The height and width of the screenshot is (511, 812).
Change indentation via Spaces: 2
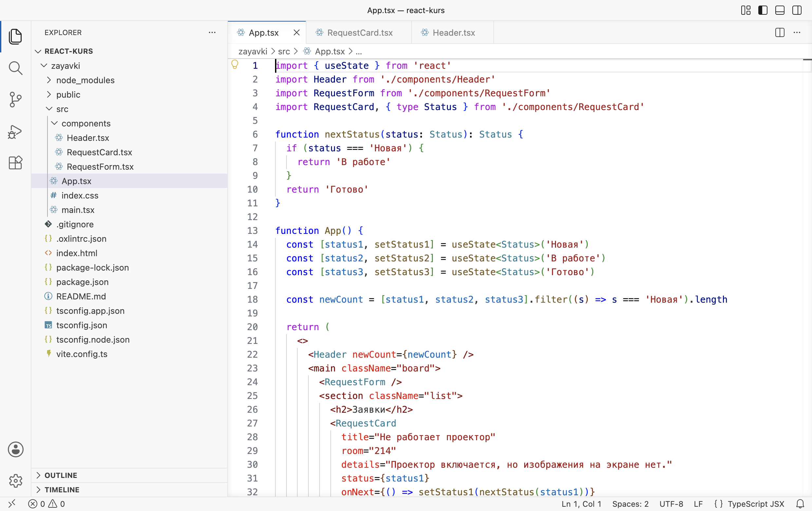(x=630, y=503)
